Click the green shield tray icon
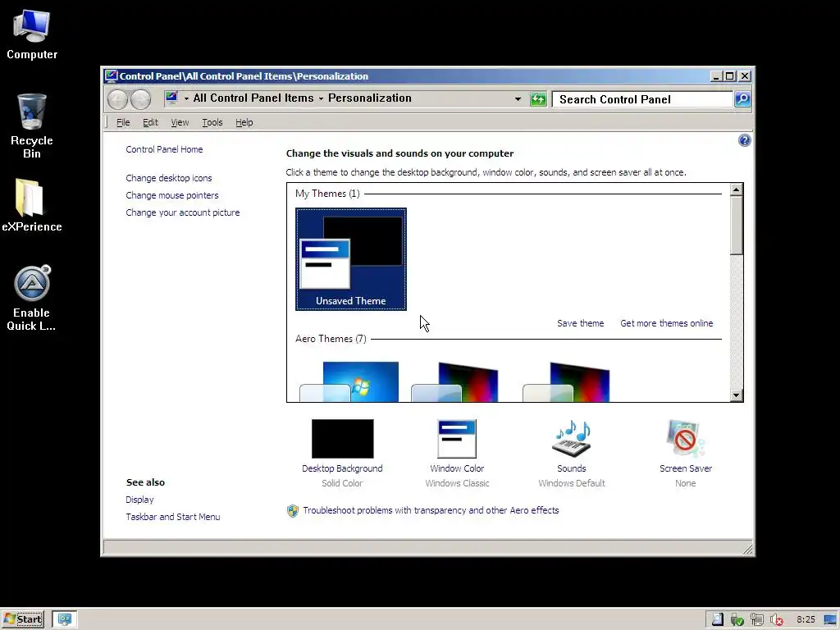This screenshot has height=630, width=840. (737, 620)
